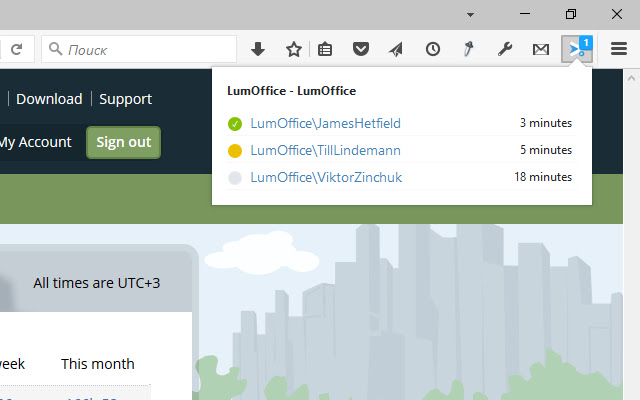Open the downloads arrow icon
Viewport: 640px width, 400px height.
pos(258,49)
